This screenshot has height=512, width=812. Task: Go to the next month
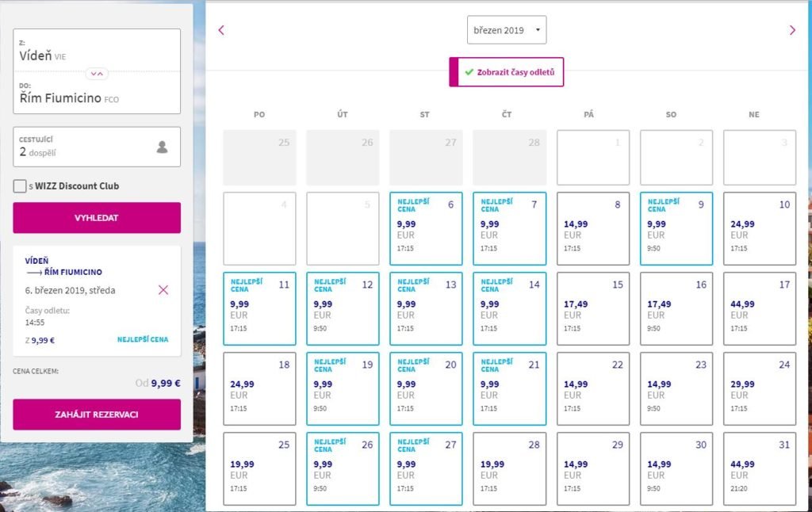pyautogui.click(x=791, y=30)
